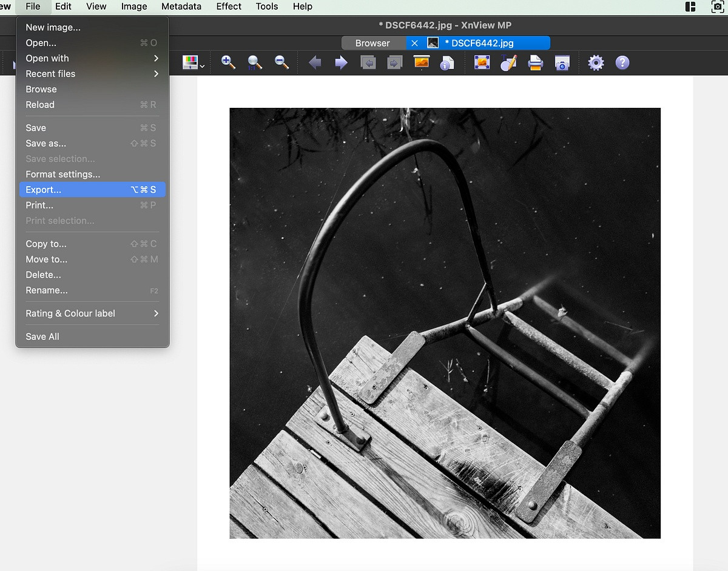The image size is (728, 571).
Task: Expand the Recent files submenu
Action: [92, 73]
